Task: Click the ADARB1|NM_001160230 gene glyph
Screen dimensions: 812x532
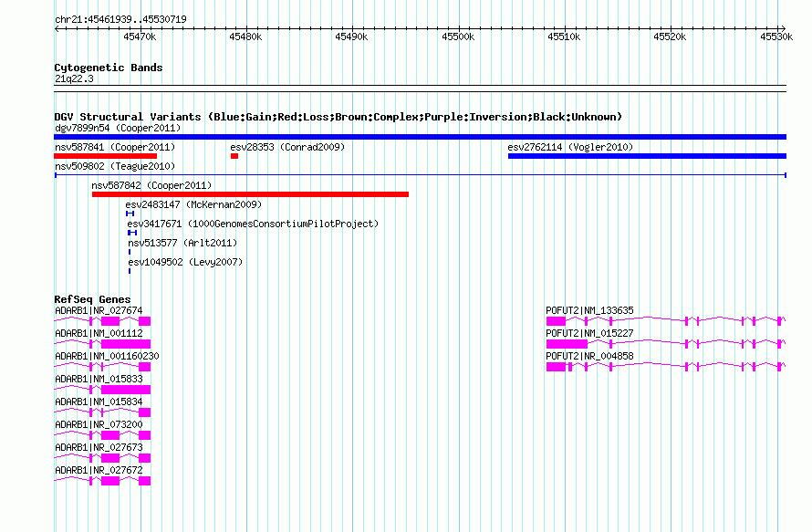Action: pyautogui.click(x=102, y=367)
